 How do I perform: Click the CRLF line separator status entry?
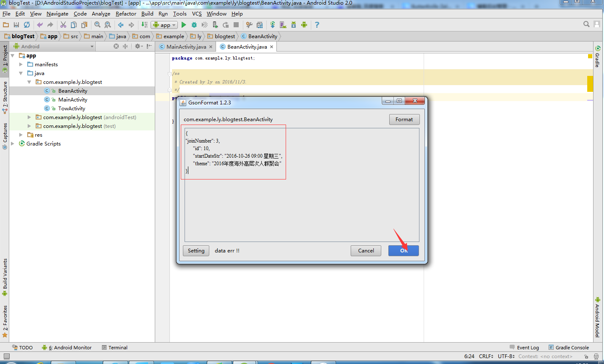[486, 356]
